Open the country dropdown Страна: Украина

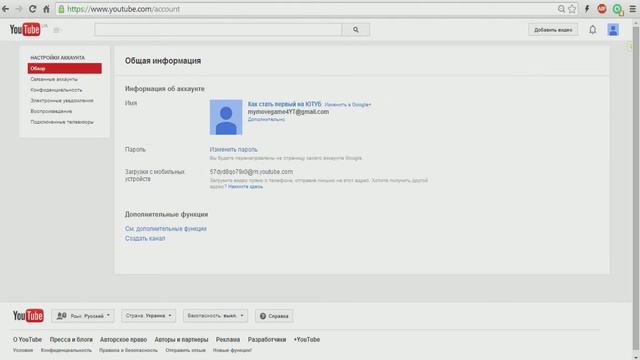(x=149, y=316)
